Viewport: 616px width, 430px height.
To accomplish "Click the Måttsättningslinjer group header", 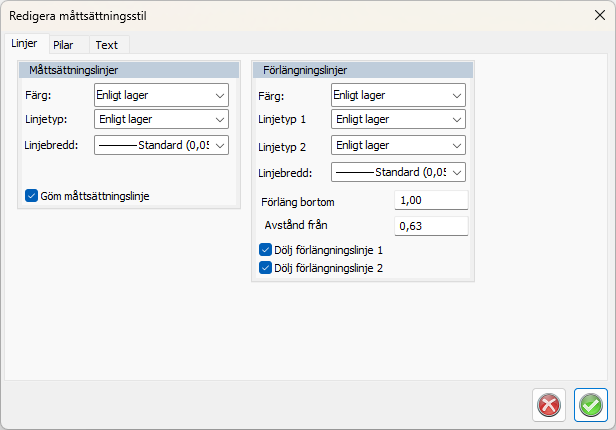I will coord(130,70).
